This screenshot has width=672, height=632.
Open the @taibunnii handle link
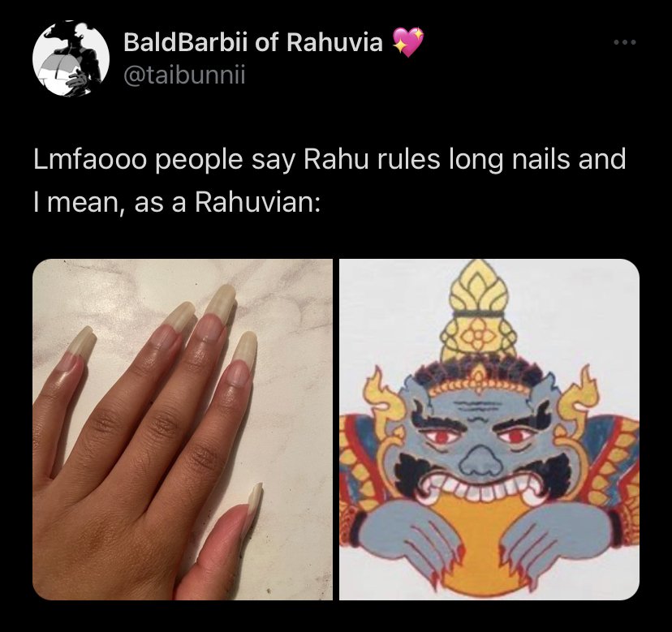click(184, 75)
